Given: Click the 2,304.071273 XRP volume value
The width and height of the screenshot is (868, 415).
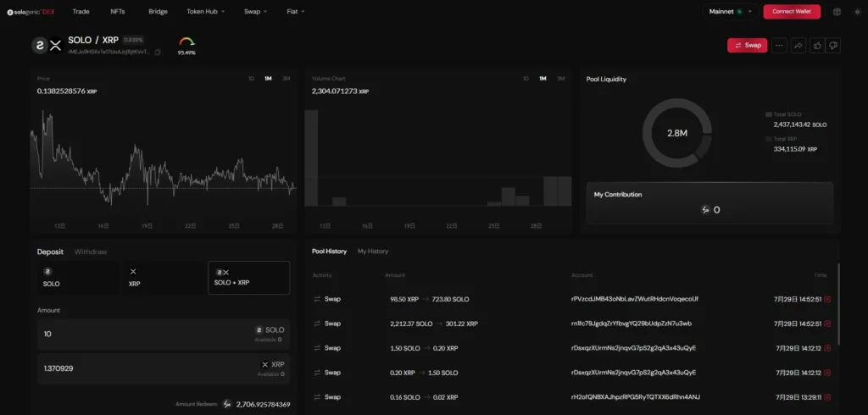Looking at the screenshot, I should 340,91.
